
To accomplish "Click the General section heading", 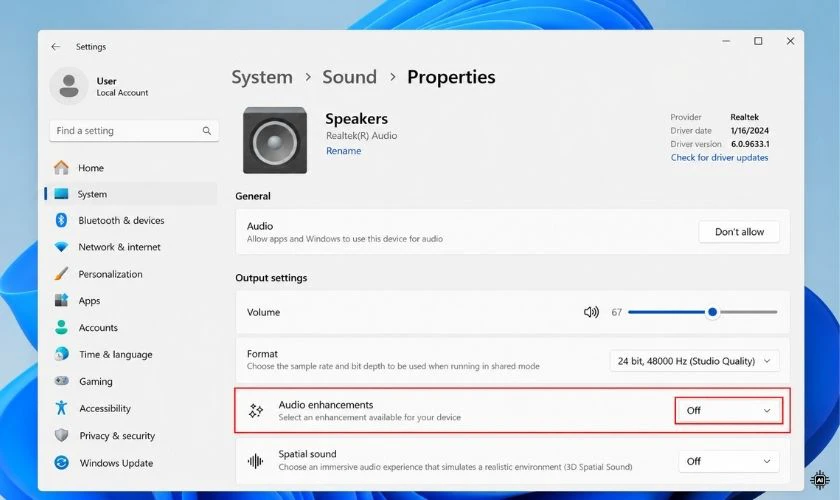I will pos(253,196).
